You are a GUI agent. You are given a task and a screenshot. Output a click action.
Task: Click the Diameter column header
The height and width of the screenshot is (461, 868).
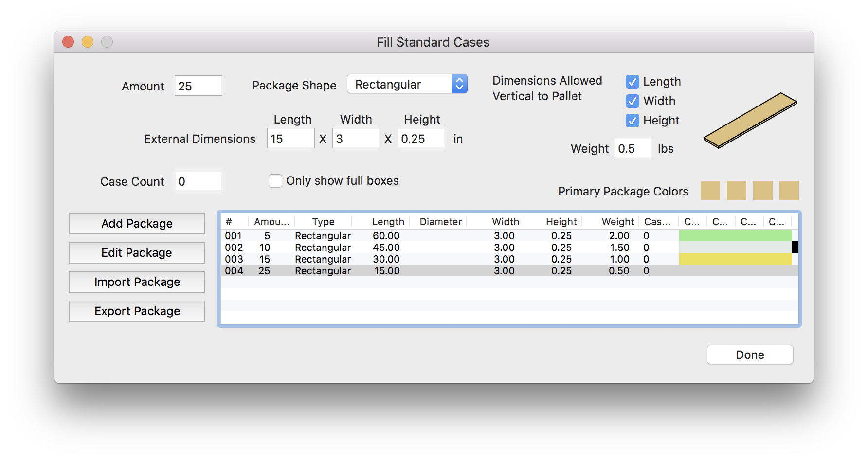(438, 222)
